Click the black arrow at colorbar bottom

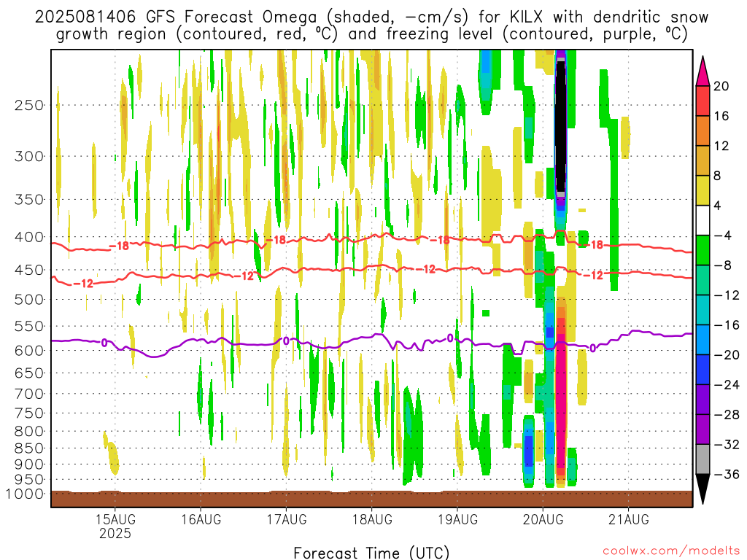pos(703,488)
